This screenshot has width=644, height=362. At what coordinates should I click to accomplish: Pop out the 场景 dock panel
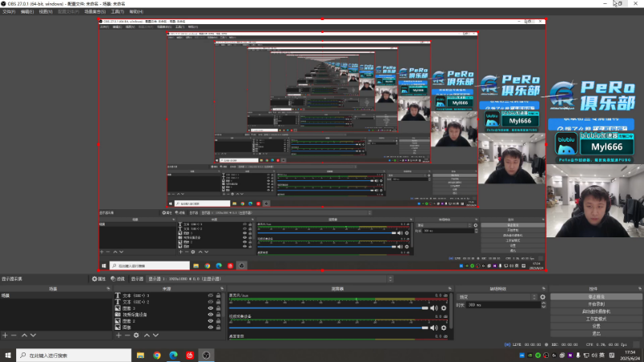[x=109, y=289]
